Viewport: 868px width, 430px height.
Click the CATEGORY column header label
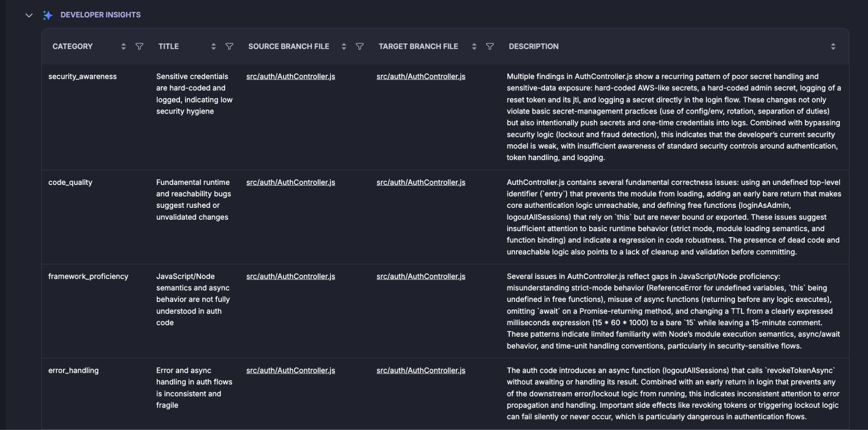tap(72, 47)
